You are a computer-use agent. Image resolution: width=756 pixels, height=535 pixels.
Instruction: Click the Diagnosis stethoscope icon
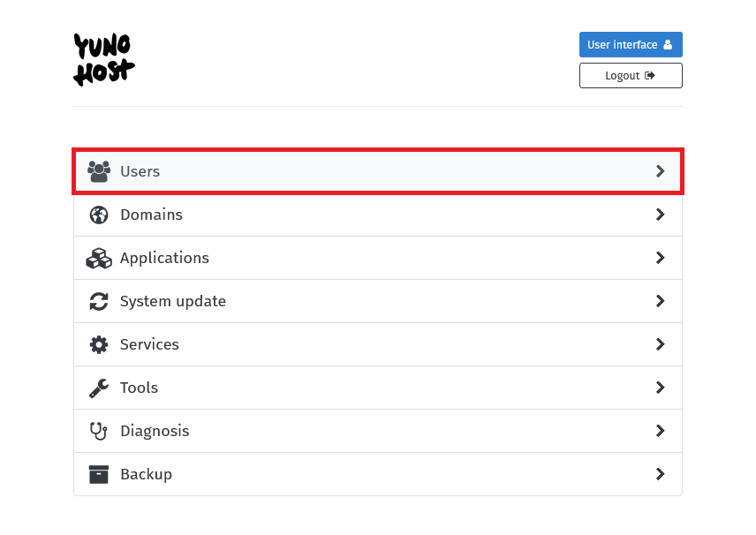[99, 431]
